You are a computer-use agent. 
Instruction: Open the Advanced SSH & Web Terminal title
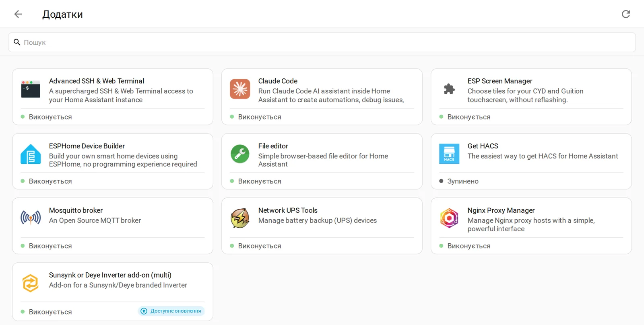tap(97, 81)
